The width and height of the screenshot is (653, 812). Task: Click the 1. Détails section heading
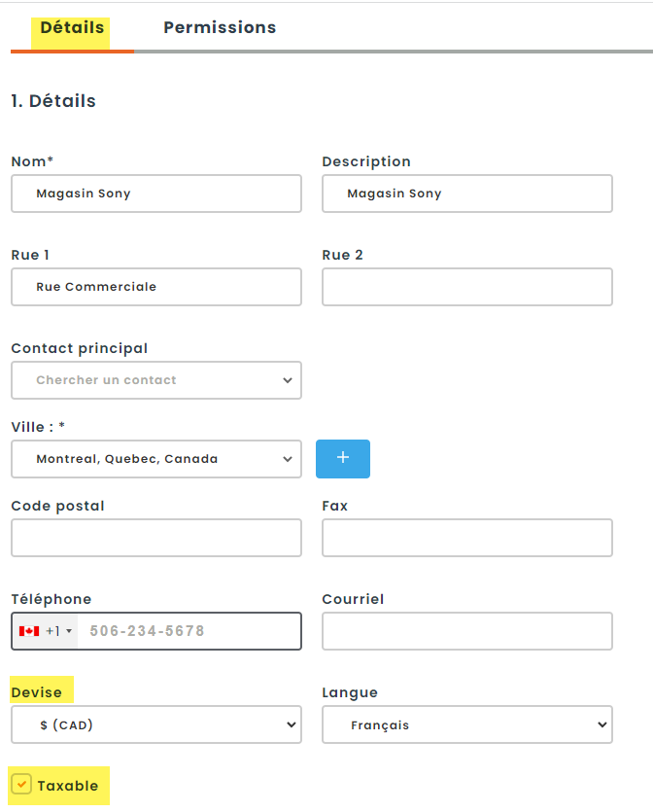click(x=53, y=101)
